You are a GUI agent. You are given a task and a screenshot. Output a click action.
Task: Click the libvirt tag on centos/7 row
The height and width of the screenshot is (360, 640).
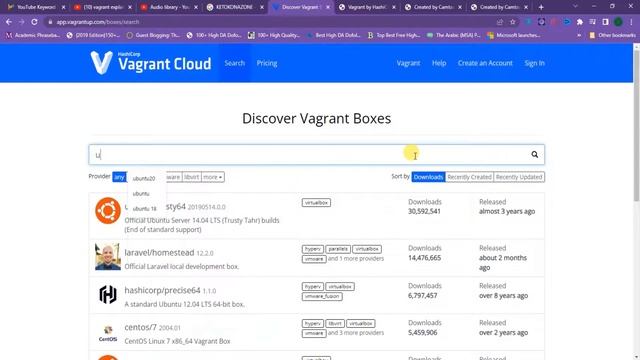(x=335, y=324)
